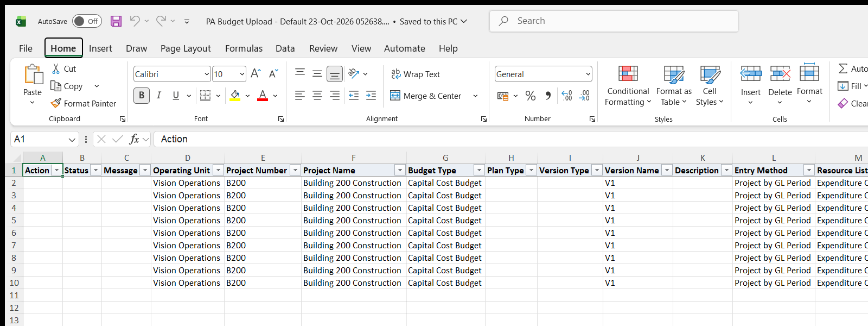Decrease the indent
The width and height of the screenshot is (868, 326).
[x=354, y=96]
